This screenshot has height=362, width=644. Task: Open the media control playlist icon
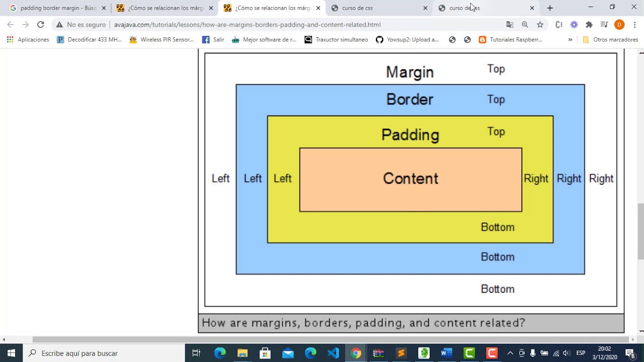604,24
